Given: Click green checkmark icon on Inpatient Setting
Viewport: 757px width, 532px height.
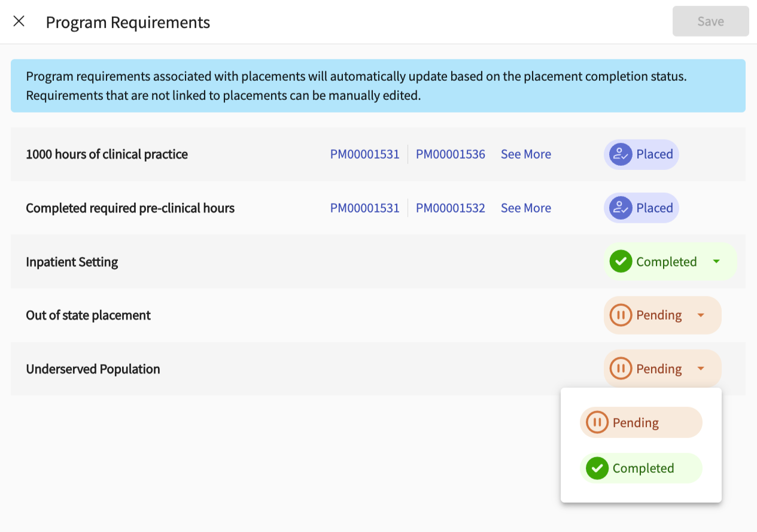Looking at the screenshot, I should point(621,262).
